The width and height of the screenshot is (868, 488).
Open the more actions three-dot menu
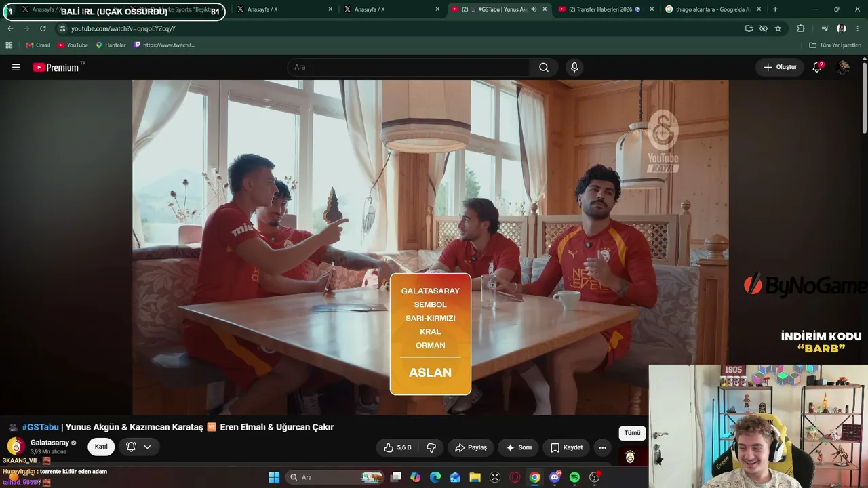pyautogui.click(x=602, y=447)
